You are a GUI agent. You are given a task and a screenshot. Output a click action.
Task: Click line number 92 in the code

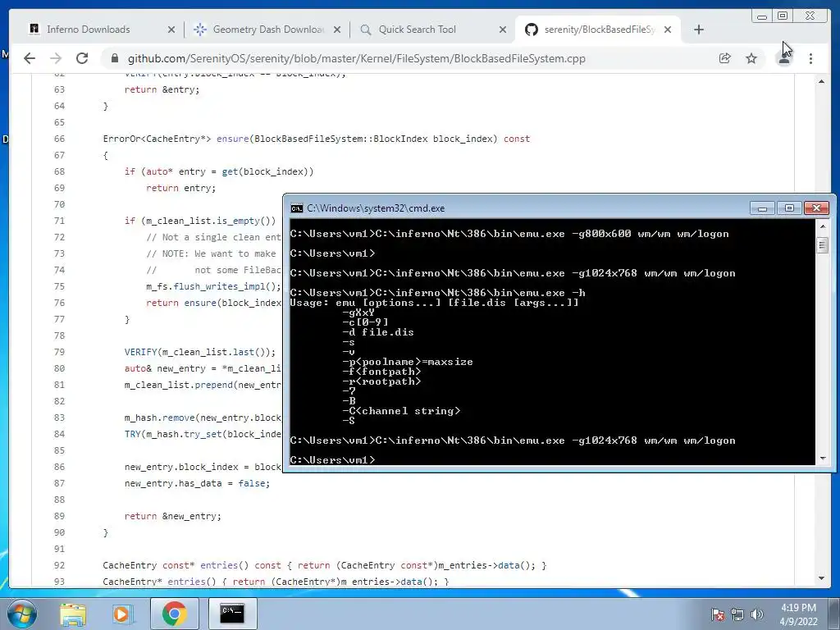(59, 565)
